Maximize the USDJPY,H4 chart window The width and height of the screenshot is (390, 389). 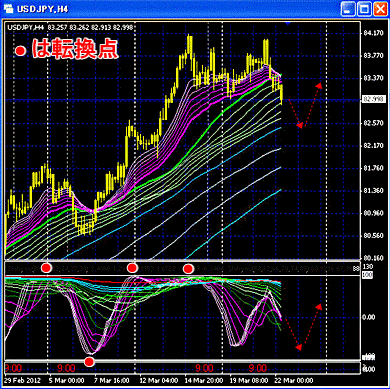tap(364, 9)
